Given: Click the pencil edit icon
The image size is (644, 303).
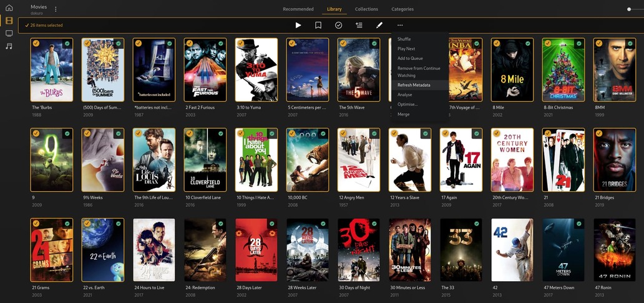Looking at the screenshot, I should (379, 26).
